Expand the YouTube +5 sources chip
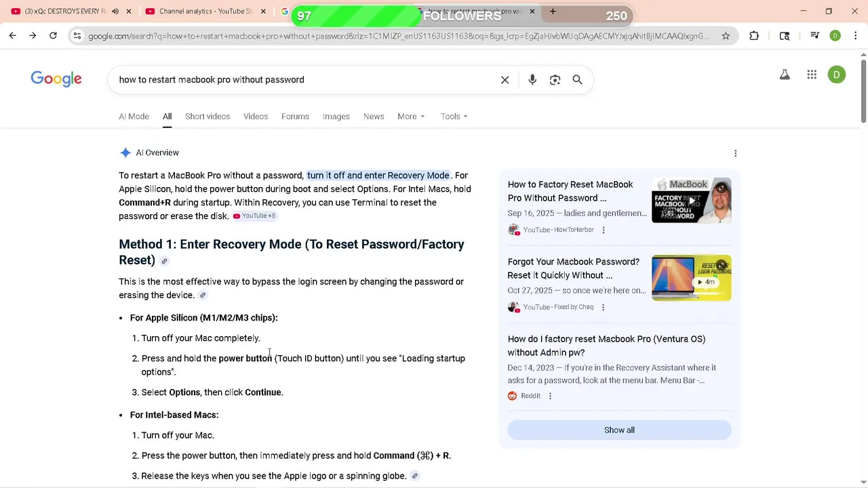 254,216
